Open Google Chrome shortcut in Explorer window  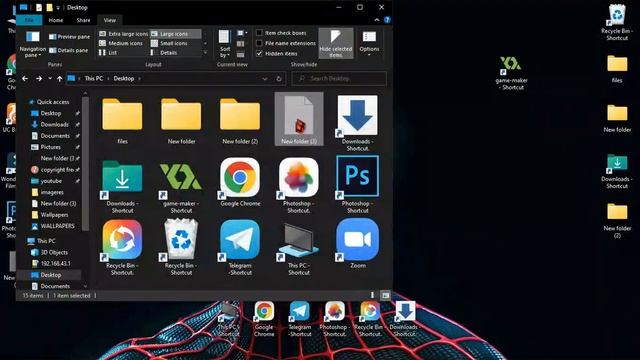point(240,182)
